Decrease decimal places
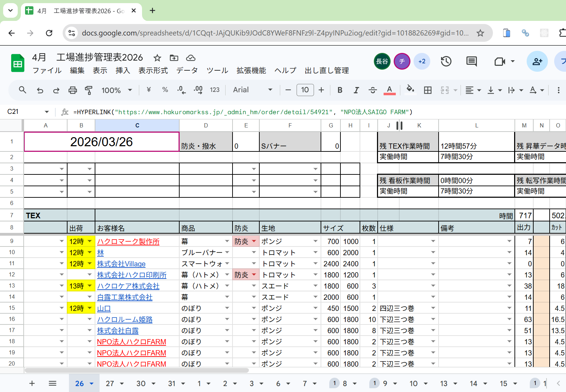 point(181,90)
